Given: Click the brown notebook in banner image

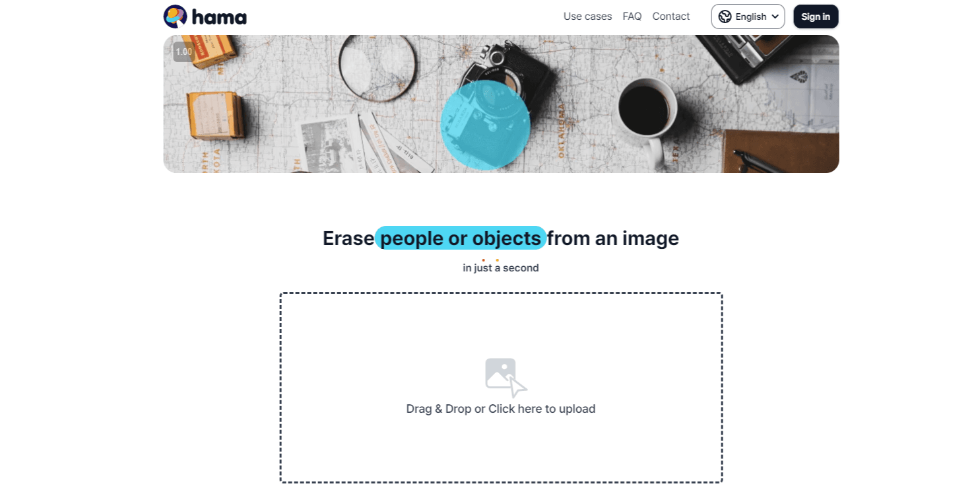Looking at the screenshot, I should (x=780, y=151).
